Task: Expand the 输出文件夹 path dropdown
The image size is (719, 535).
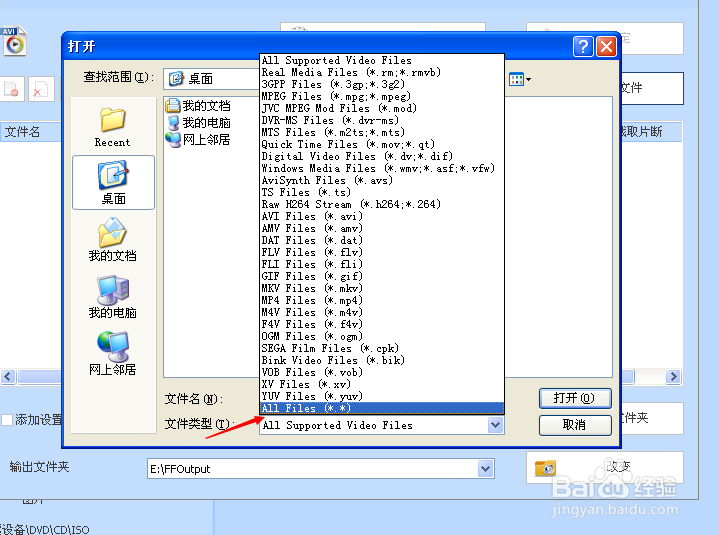Action: point(486,469)
